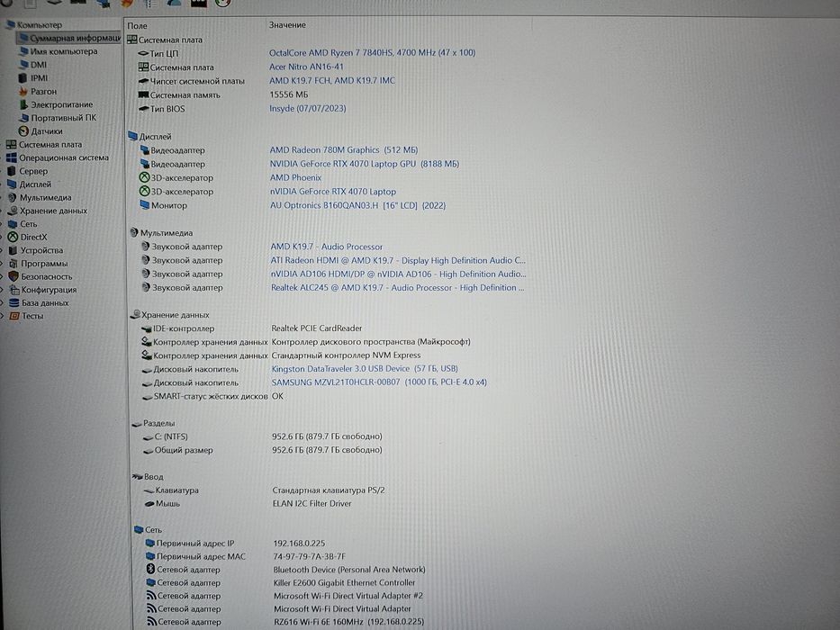Open the Insyde (07/07/2023) BIOS link
The image size is (840, 630).
pos(308,108)
